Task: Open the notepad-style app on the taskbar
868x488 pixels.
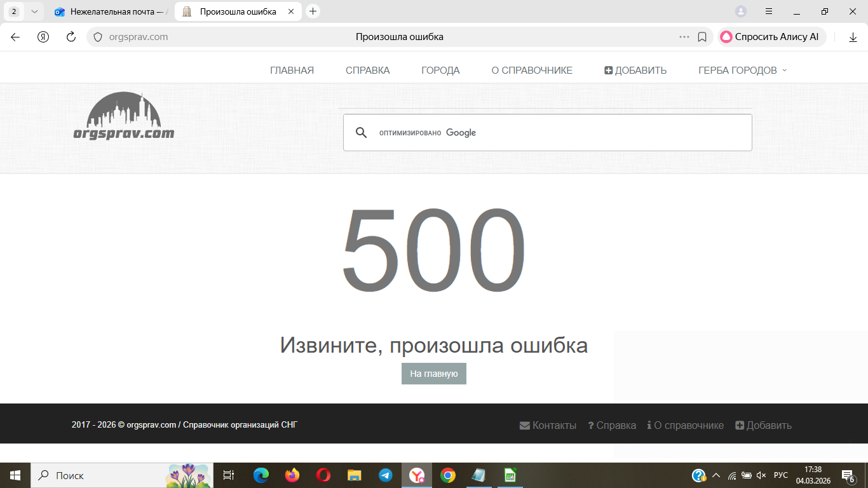Action: tap(478, 475)
